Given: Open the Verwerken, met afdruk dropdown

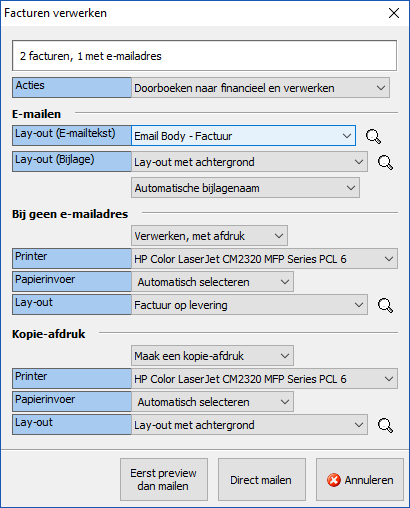Looking at the screenshot, I should (209, 236).
